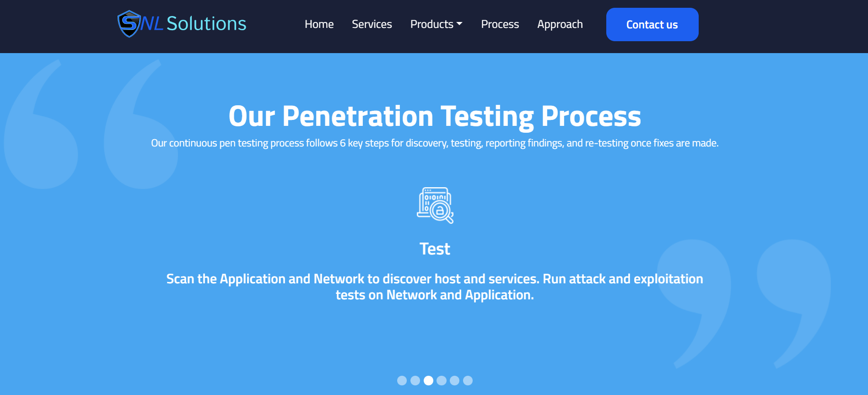
Task: Click the Test scanning magnifier icon
Action: tap(435, 205)
